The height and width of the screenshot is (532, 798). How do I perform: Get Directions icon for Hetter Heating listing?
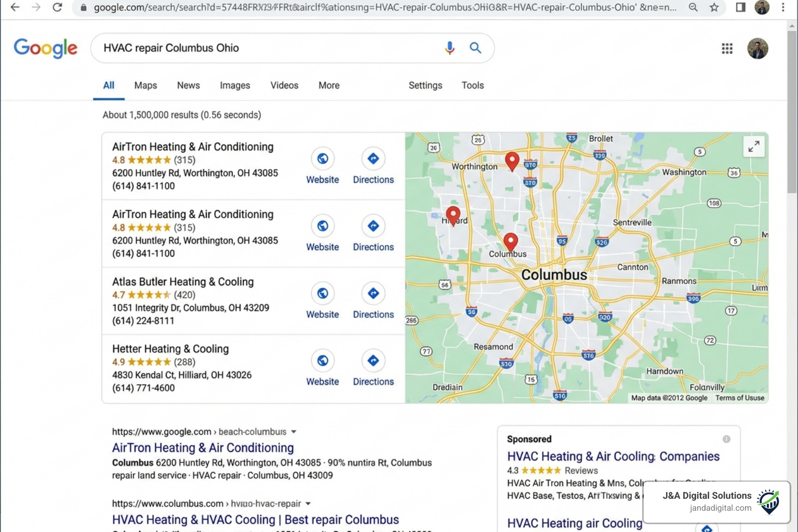pyautogui.click(x=373, y=361)
